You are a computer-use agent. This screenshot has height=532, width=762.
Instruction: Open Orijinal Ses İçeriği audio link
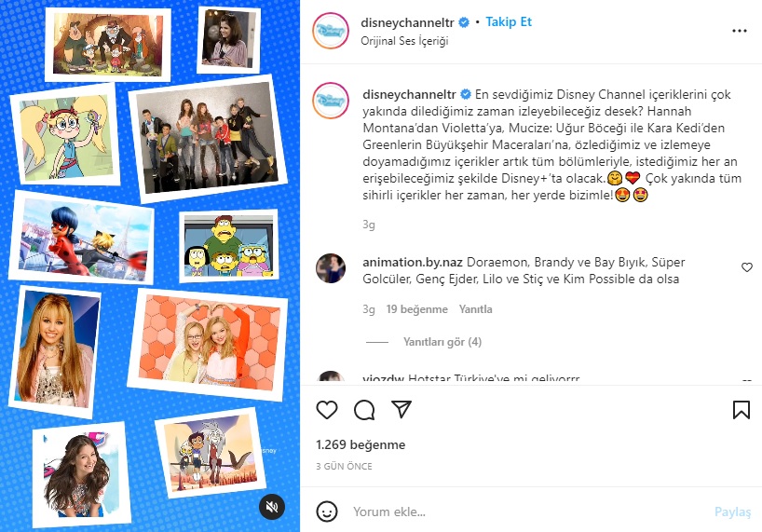tap(404, 41)
